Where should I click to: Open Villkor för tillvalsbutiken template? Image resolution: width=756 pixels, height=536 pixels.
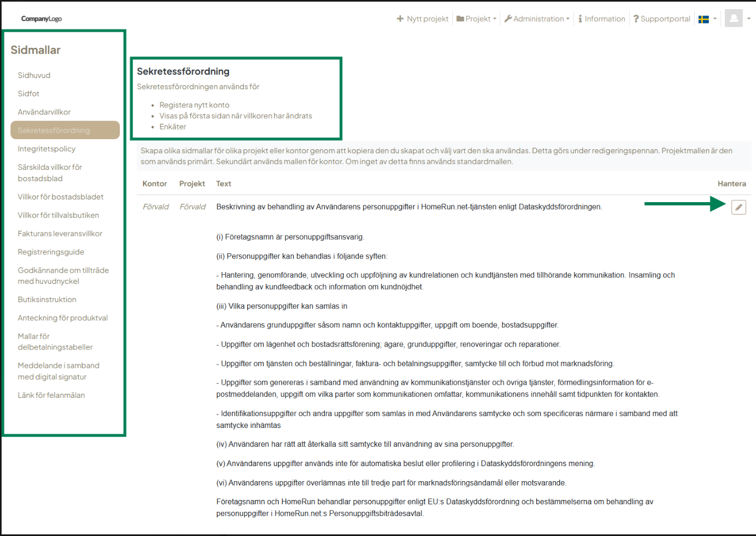tap(58, 215)
